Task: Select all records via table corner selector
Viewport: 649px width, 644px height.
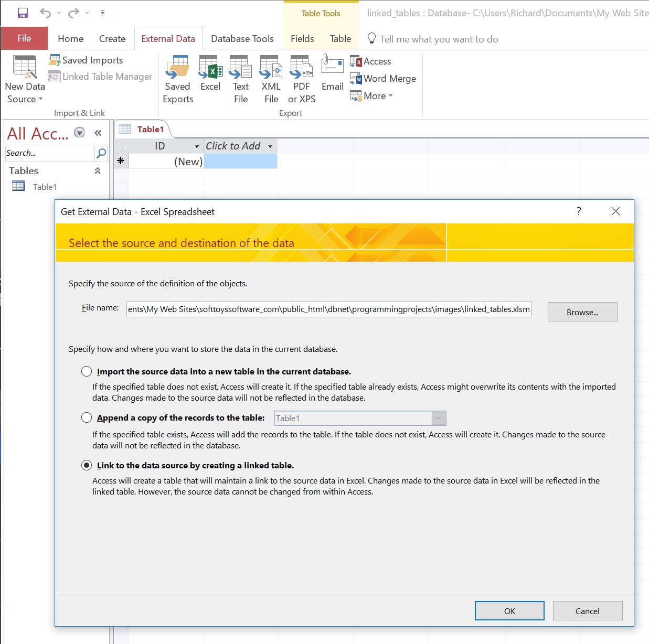Action: pos(121,146)
